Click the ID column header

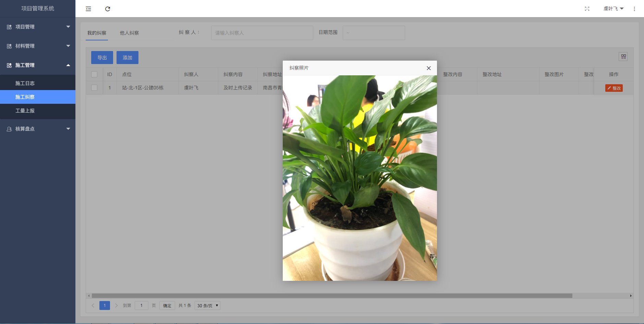click(x=110, y=74)
